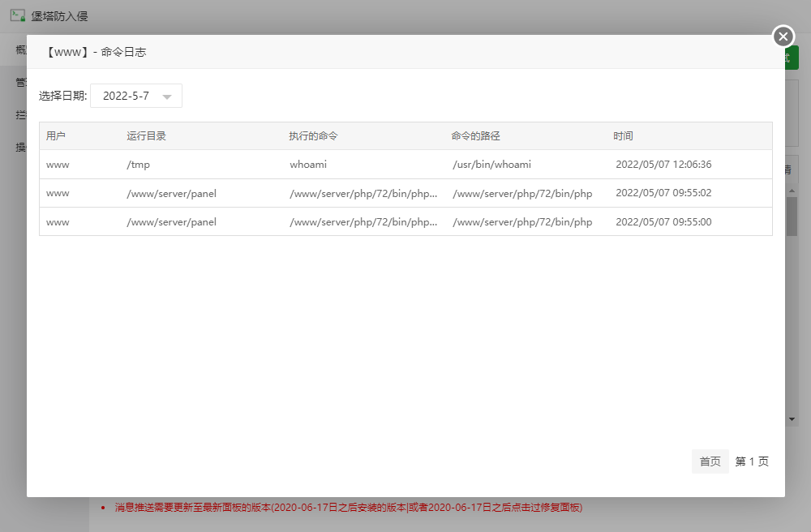Select the log row timestamped 09:55:00
This screenshot has height=532, width=811.
click(405, 221)
